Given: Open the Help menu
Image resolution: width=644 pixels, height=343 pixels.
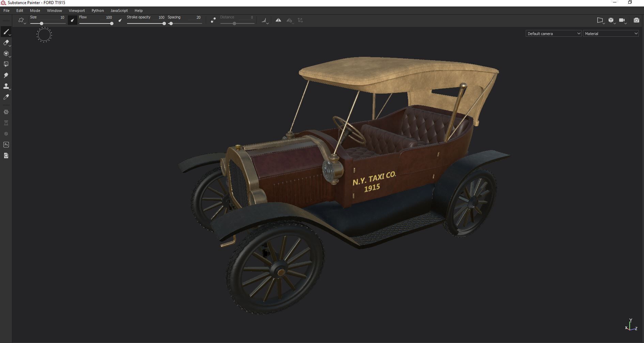Looking at the screenshot, I should (x=138, y=11).
